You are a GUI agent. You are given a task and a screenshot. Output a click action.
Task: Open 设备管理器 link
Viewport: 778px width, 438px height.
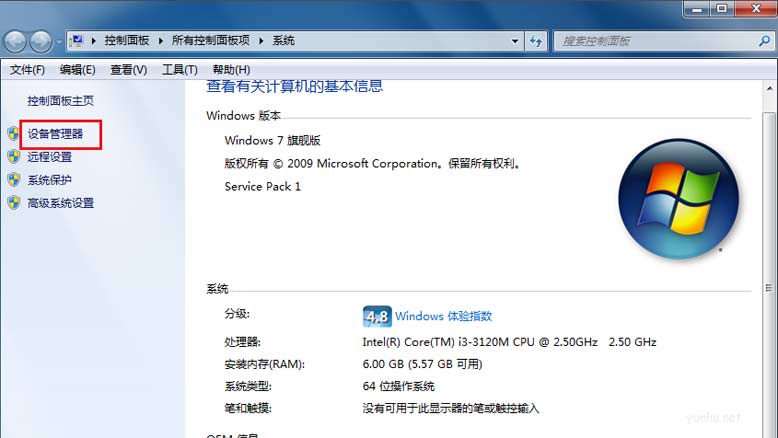[x=55, y=134]
